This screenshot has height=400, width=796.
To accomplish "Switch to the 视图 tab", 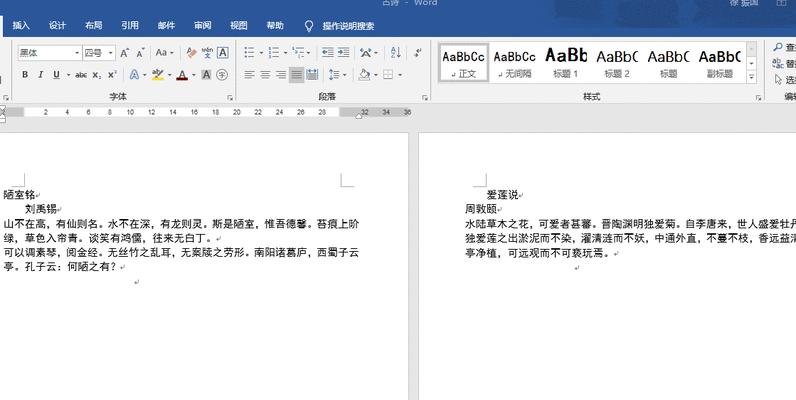I will pyautogui.click(x=239, y=26).
